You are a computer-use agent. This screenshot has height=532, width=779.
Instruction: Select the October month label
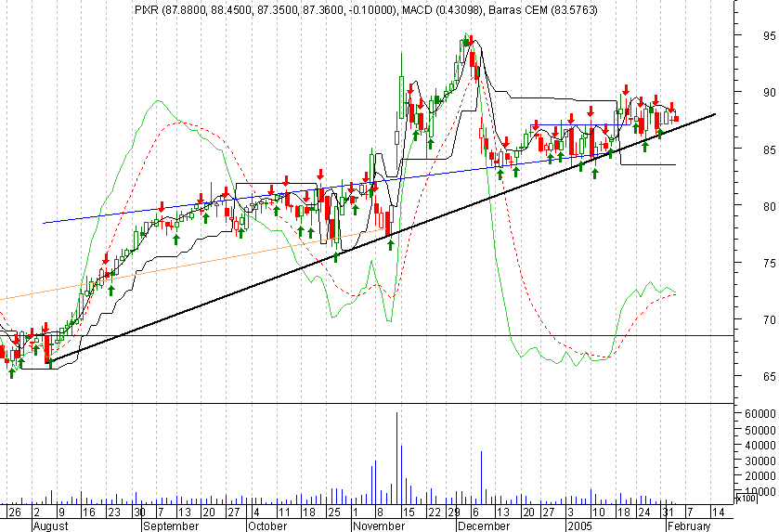click(267, 526)
